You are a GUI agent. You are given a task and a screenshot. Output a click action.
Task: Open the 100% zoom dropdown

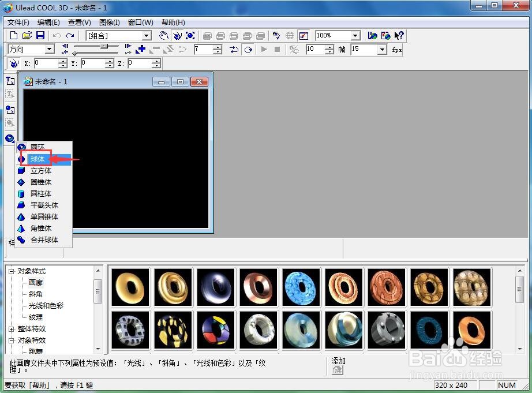pos(355,35)
